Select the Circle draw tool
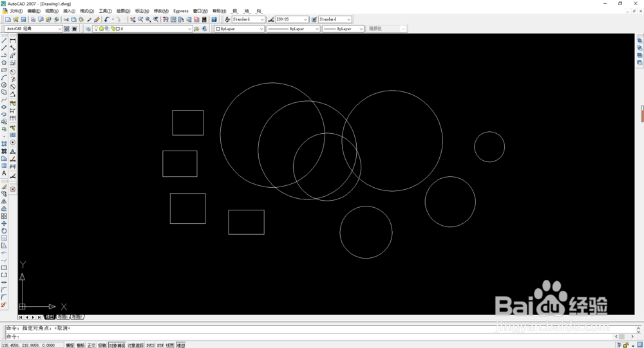 point(4,85)
